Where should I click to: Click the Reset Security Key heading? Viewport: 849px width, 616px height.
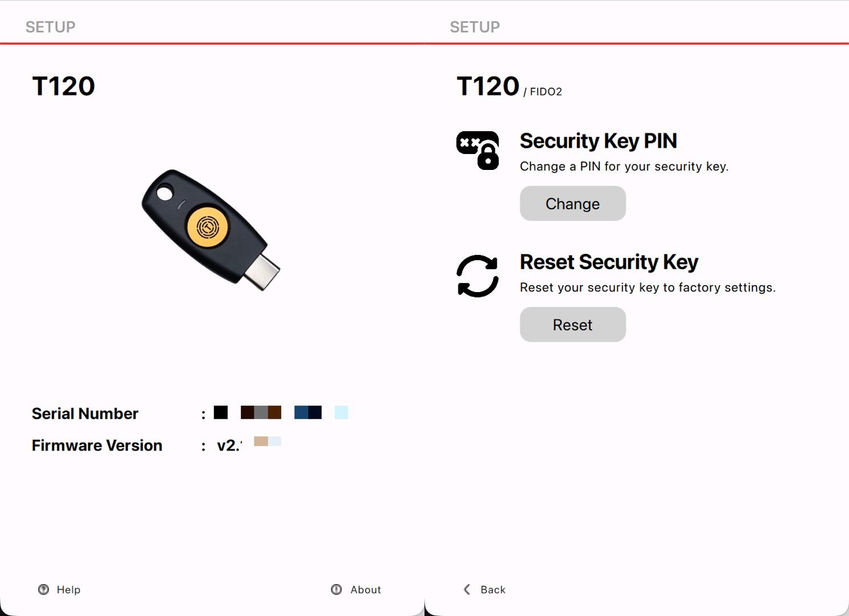click(609, 262)
